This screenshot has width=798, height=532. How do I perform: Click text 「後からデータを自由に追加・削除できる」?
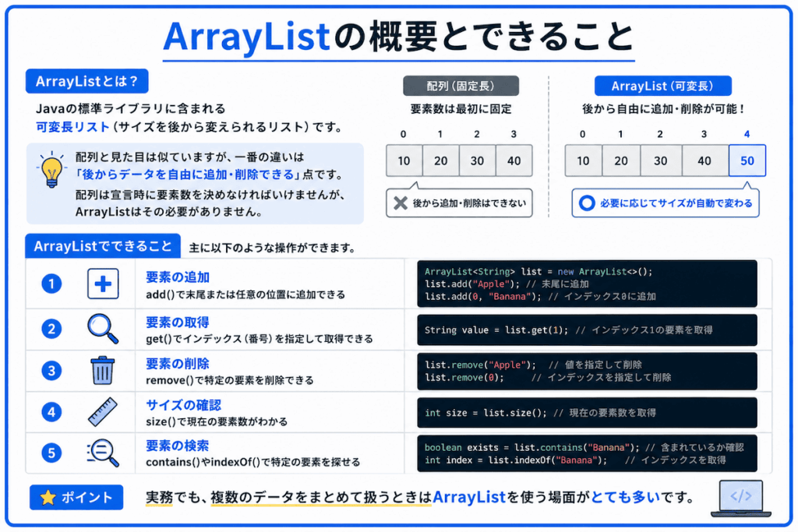click(188, 174)
